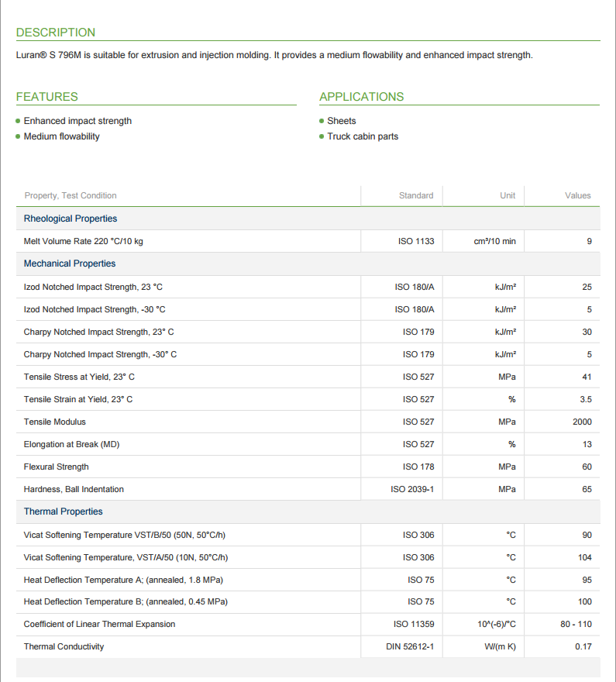Click the Elongation at Break value 13
This screenshot has width=616, height=682.
(x=587, y=445)
